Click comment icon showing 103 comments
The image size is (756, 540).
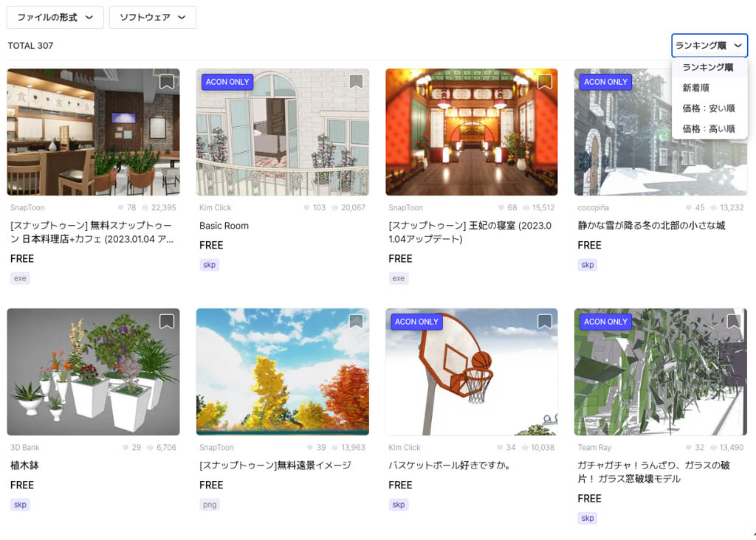(306, 207)
